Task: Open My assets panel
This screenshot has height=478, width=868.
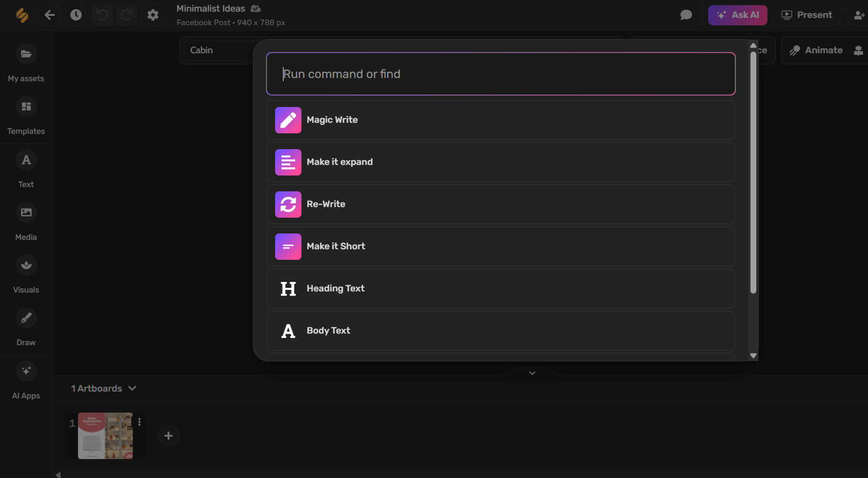Action: click(x=26, y=63)
